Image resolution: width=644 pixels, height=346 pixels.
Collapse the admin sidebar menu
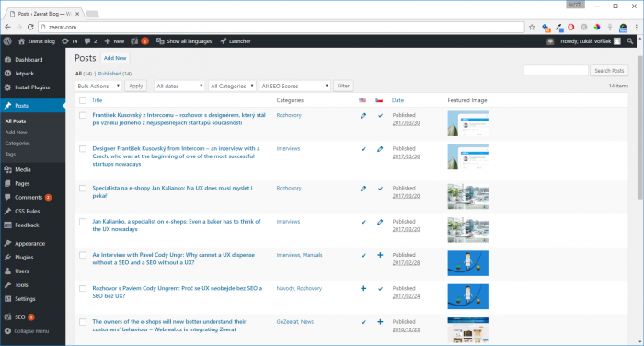pyautogui.click(x=27, y=331)
